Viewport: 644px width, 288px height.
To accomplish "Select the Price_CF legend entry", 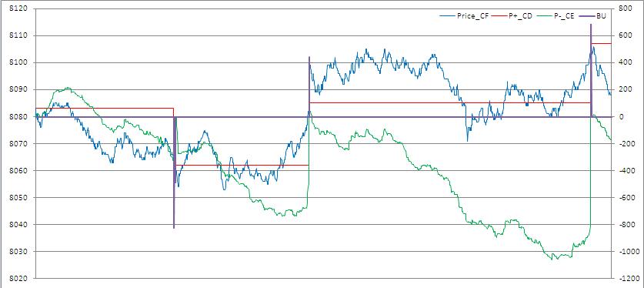I will pos(464,17).
